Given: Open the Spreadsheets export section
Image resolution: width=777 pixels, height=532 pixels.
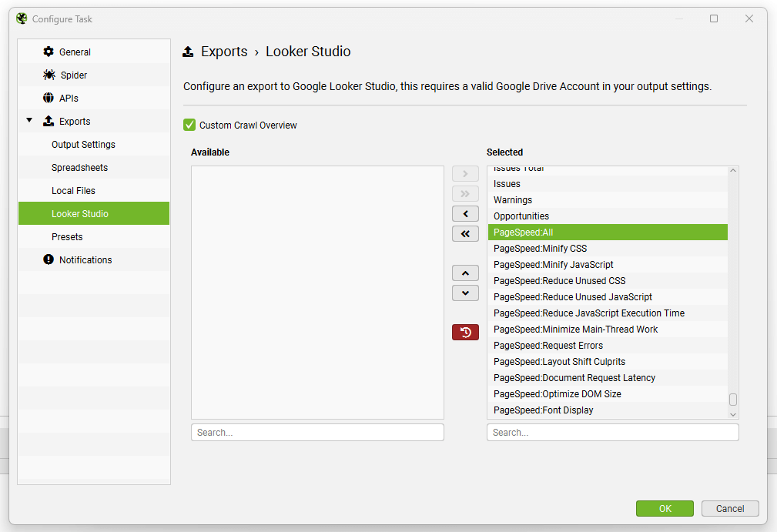Looking at the screenshot, I should pyautogui.click(x=79, y=168).
